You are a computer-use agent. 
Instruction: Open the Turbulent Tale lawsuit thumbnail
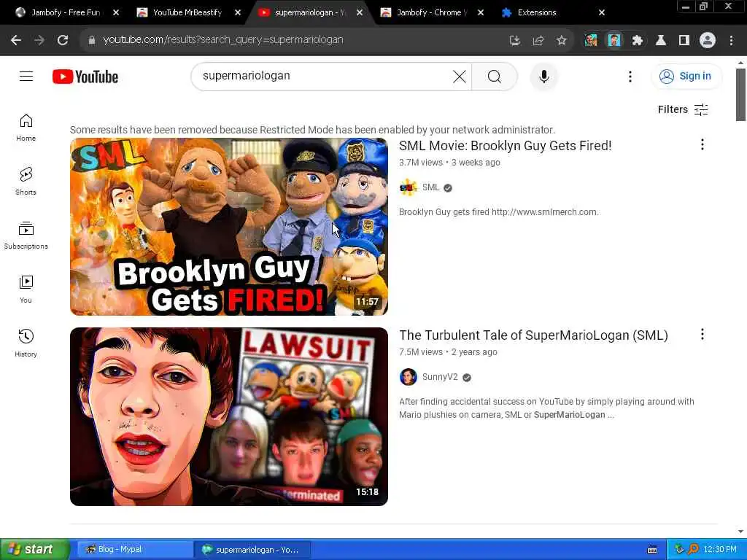tap(228, 416)
